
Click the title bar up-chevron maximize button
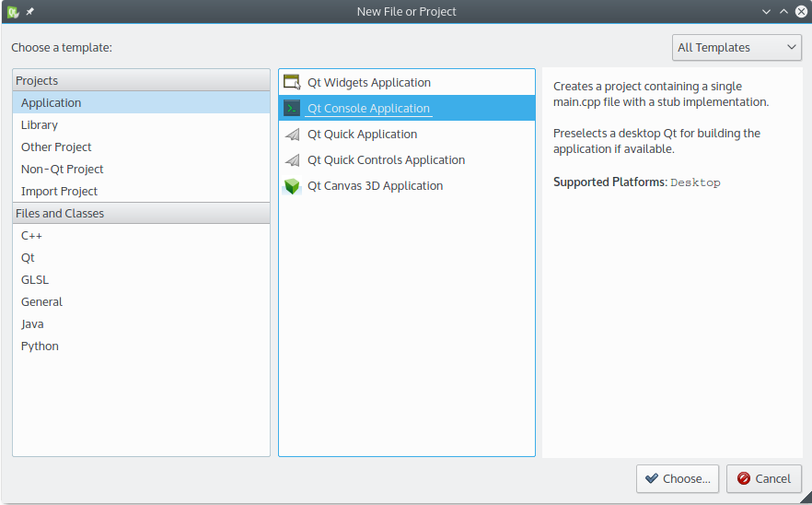click(x=783, y=12)
